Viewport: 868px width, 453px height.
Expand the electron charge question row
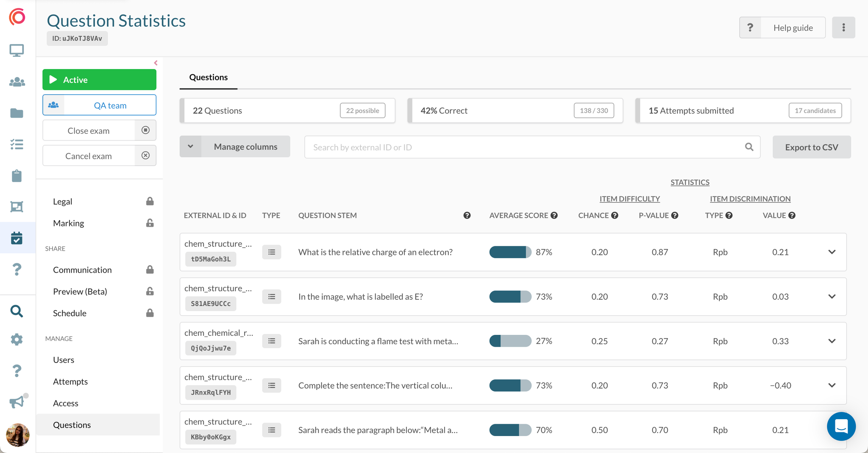832,252
